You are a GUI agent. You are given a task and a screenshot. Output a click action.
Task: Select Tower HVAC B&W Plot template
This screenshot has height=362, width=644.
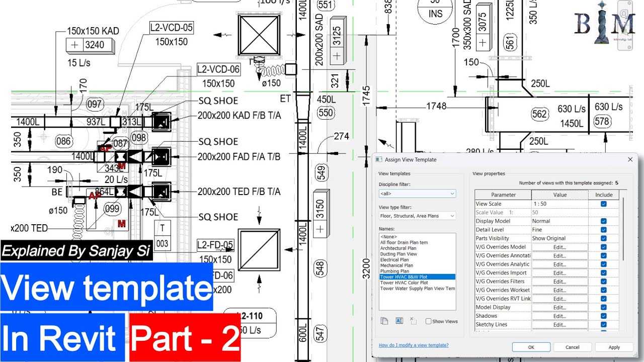coord(417,277)
